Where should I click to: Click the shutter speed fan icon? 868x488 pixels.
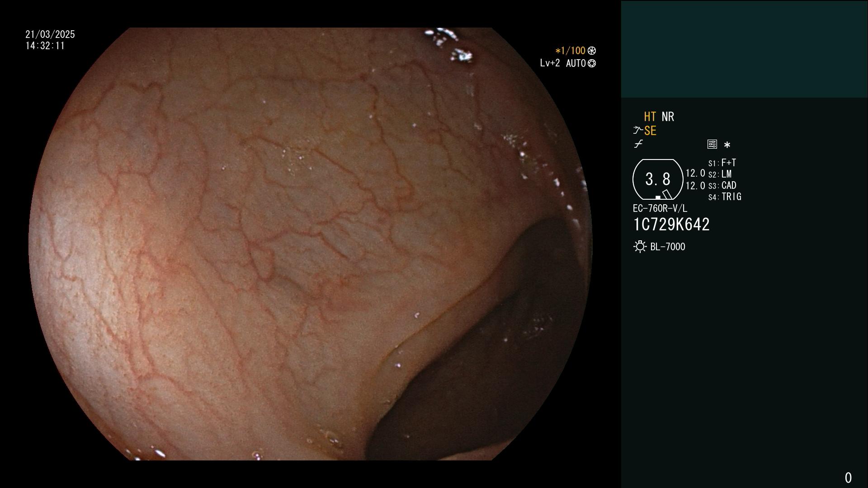coord(592,51)
